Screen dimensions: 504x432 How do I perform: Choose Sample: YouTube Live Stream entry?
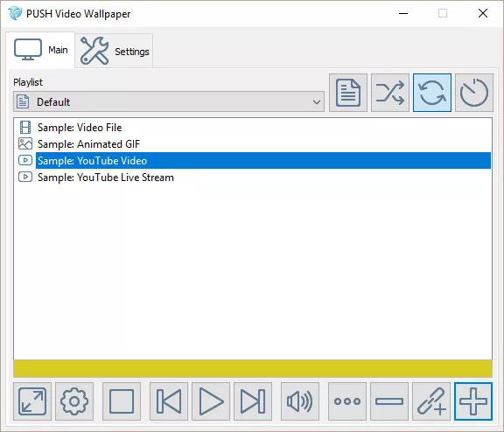105,178
